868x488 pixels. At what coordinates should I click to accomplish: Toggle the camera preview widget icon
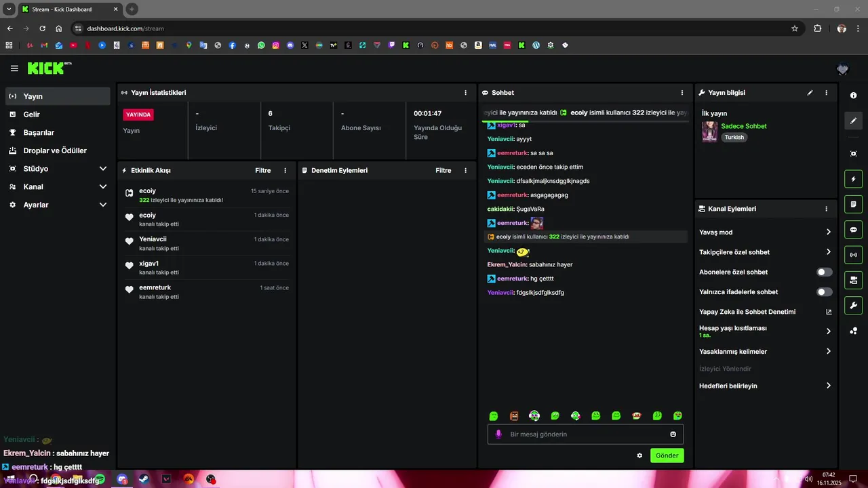[x=853, y=280]
